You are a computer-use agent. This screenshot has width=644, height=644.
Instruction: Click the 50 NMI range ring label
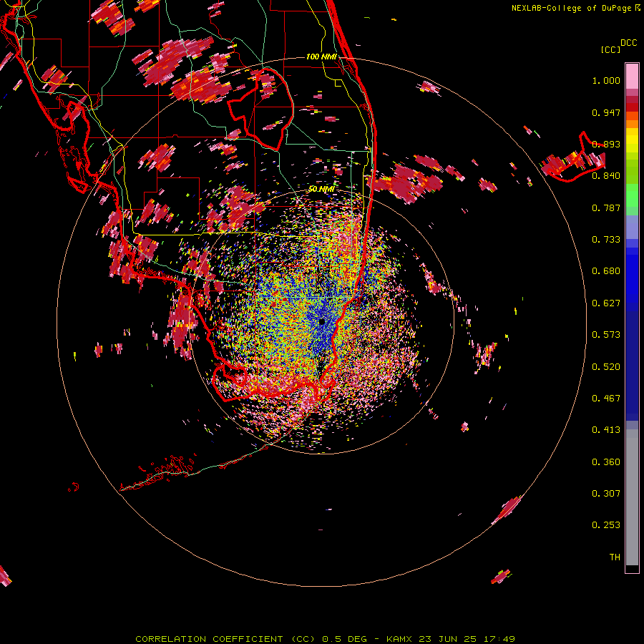(321, 189)
